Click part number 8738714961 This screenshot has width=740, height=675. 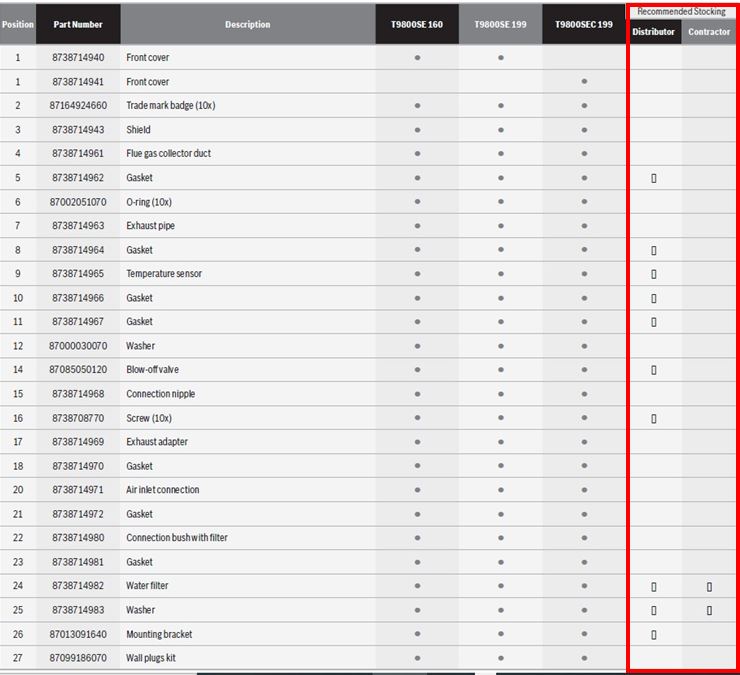pos(78,153)
